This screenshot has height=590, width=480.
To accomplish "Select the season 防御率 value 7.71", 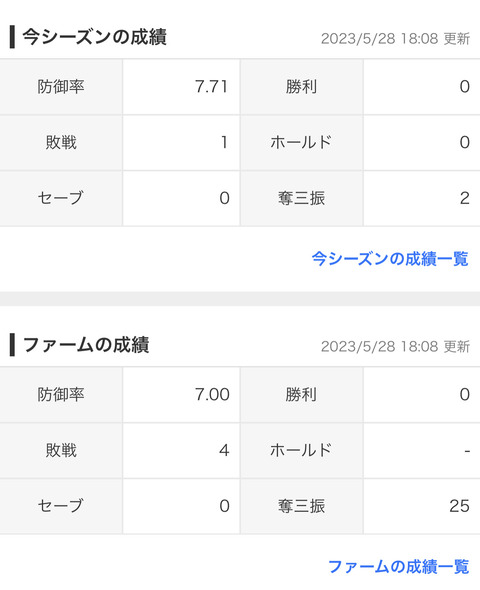I will pyautogui.click(x=211, y=87).
